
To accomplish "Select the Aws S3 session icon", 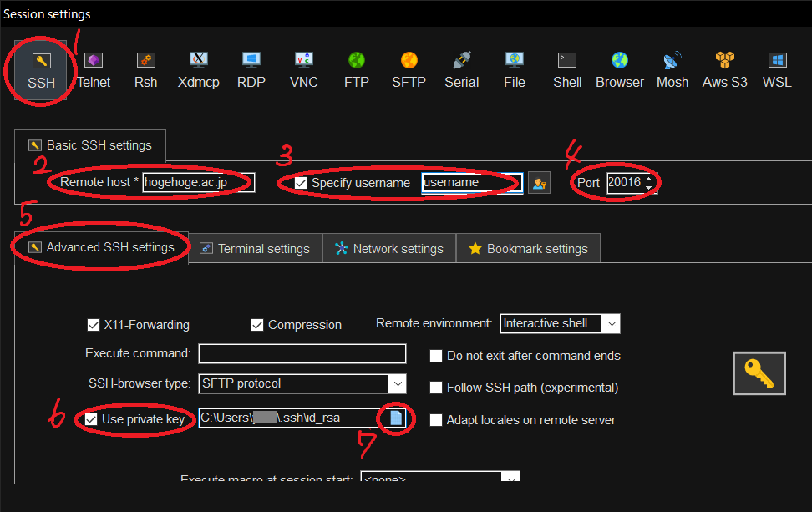I will (725, 70).
